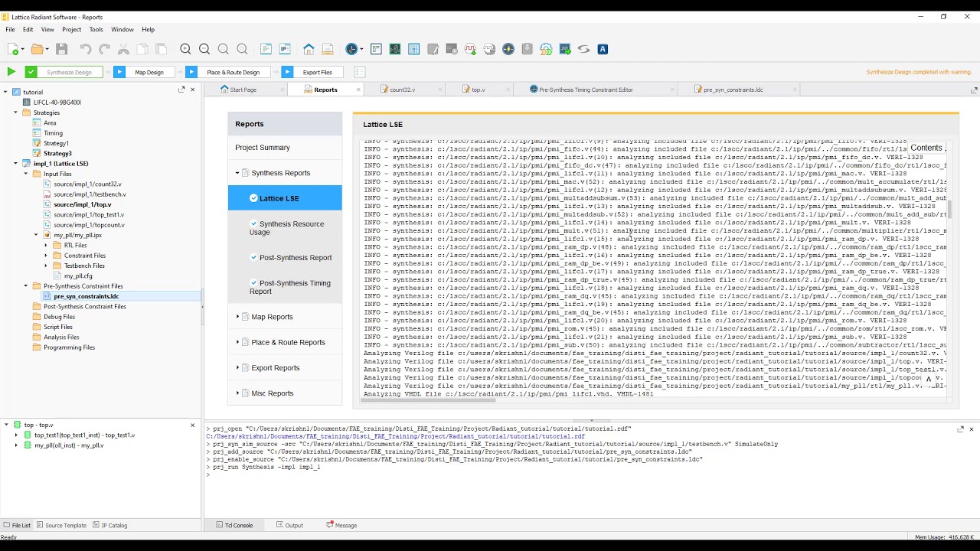
Task: Open the Project menu
Action: [71, 30]
